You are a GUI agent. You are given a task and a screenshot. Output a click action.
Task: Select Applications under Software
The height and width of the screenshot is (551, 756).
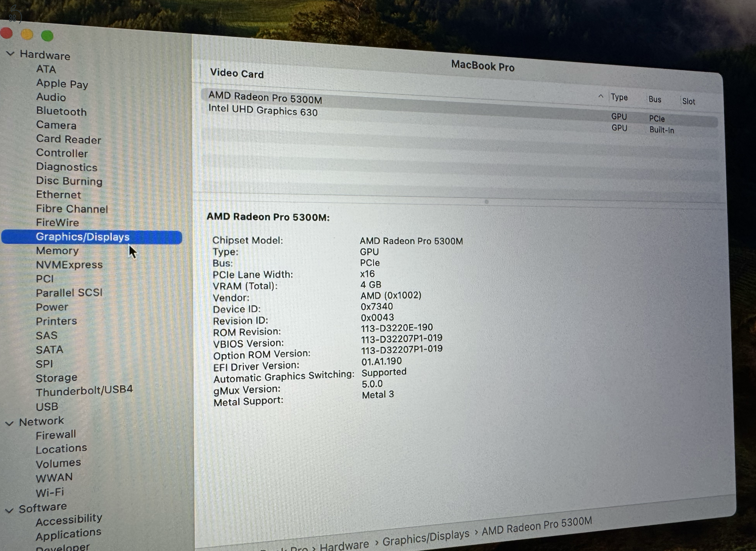68,535
